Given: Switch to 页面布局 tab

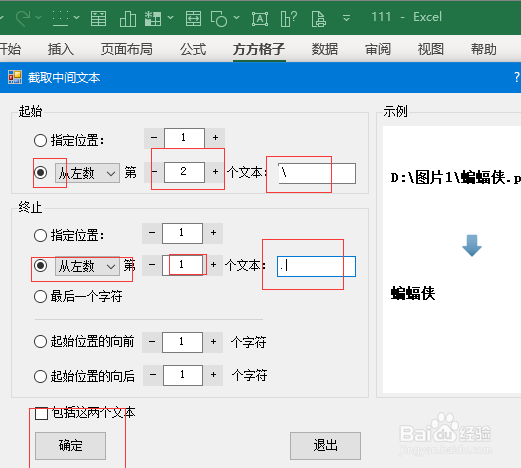Looking at the screenshot, I should 127,49.
